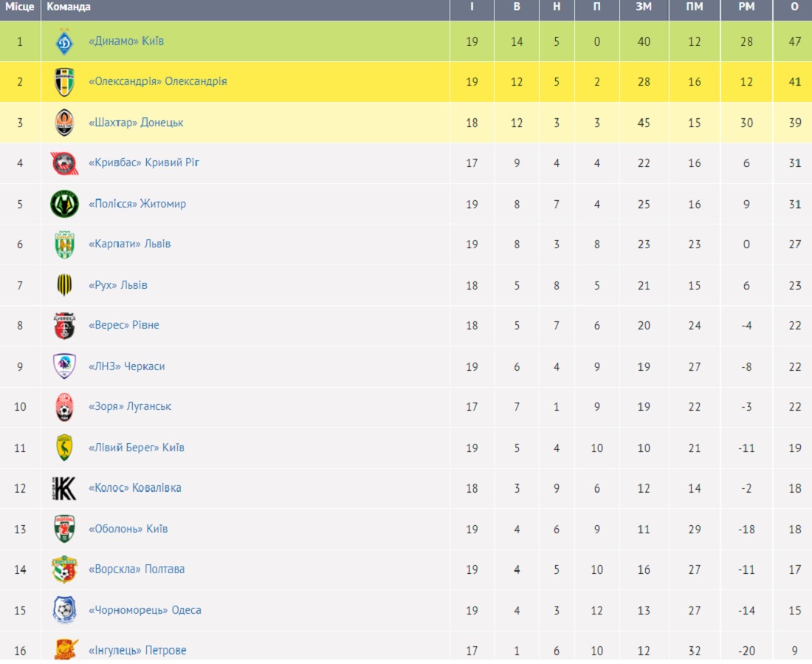Click the Veres Rivne club crest

pyautogui.click(x=64, y=326)
